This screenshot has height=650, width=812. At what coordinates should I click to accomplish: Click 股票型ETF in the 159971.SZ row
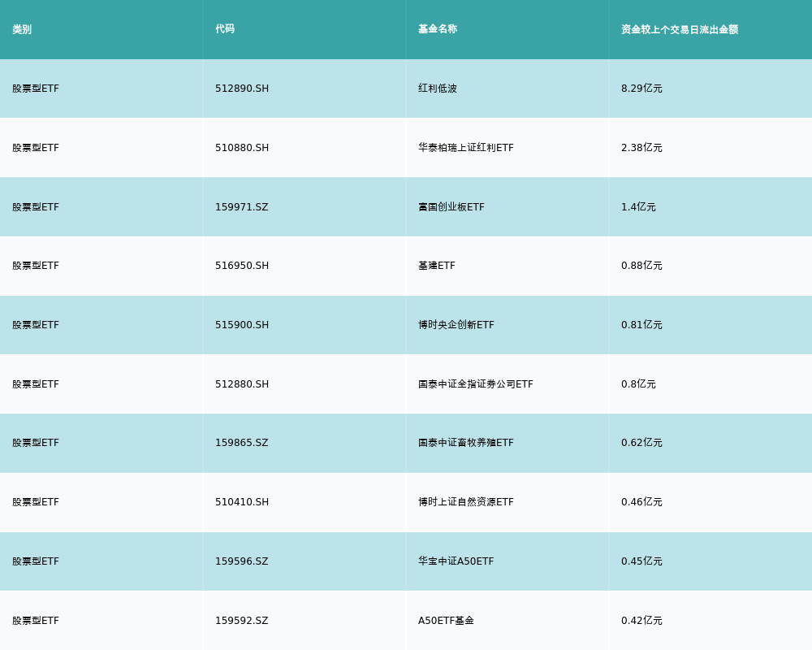click(x=36, y=207)
